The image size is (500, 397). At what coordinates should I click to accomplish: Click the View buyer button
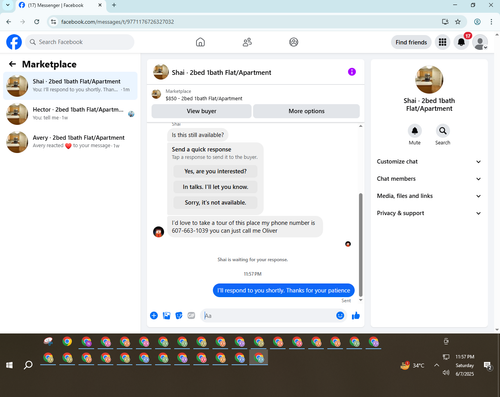point(201,111)
